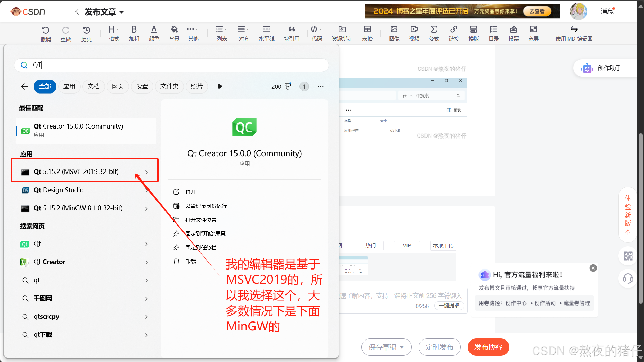The width and height of the screenshot is (644, 362).
Task: Open the Other (其他) formatting dropdown
Action: pyautogui.click(x=193, y=33)
